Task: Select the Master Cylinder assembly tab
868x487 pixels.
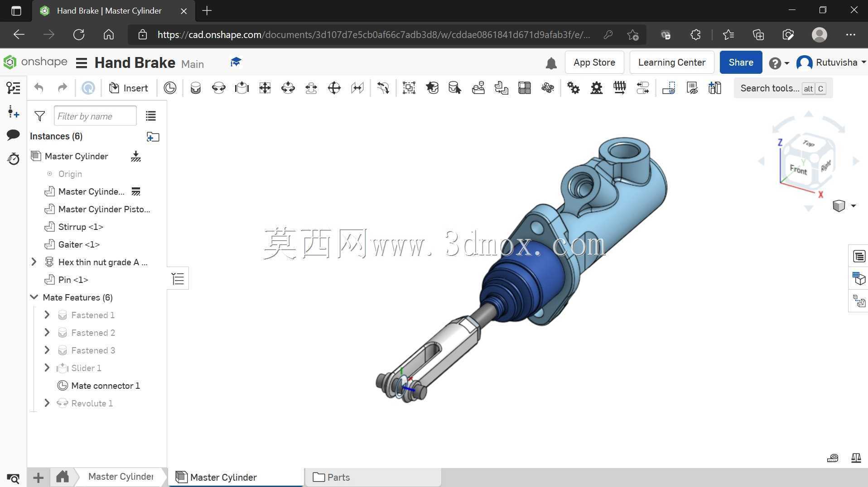Action: pos(236,477)
